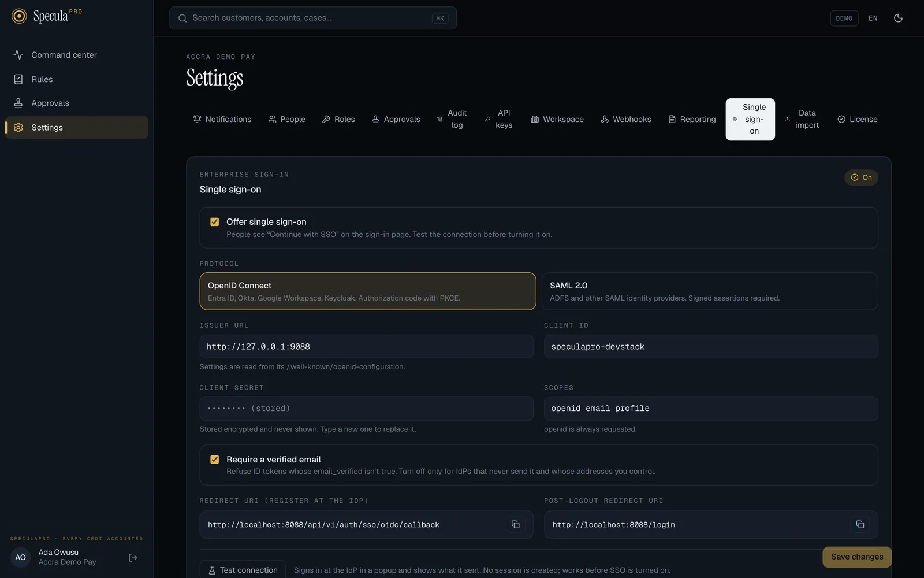Copy the OIDC redirect URI

[x=515, y=525]
